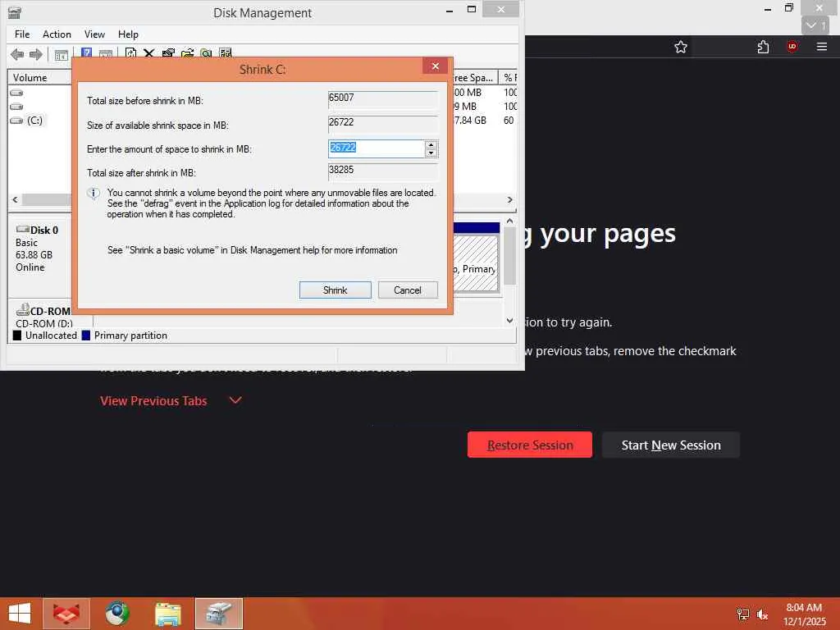
Task: Click the Cancel button in Shrink dialog
Action: [408, 290]
